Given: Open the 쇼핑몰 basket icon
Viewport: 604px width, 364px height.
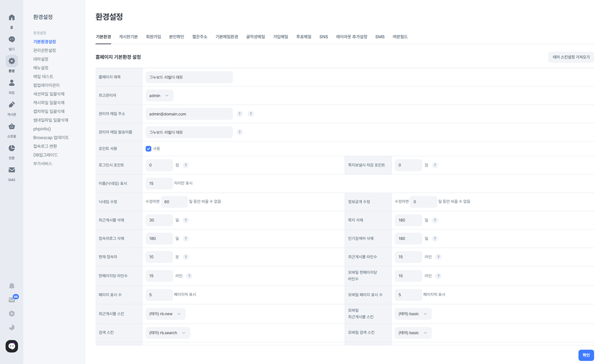Looking at the screenshot, I should click(x=11, y=126).
